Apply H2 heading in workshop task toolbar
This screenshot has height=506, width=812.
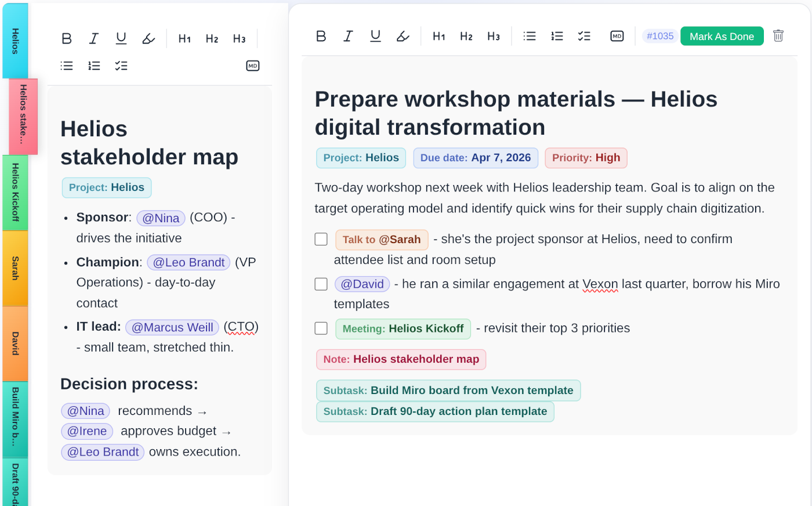pos(466,36)
